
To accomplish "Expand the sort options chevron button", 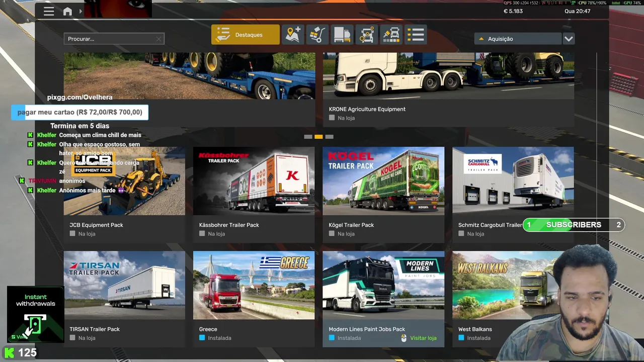I will pyautogui.click(x=569, y=39).
